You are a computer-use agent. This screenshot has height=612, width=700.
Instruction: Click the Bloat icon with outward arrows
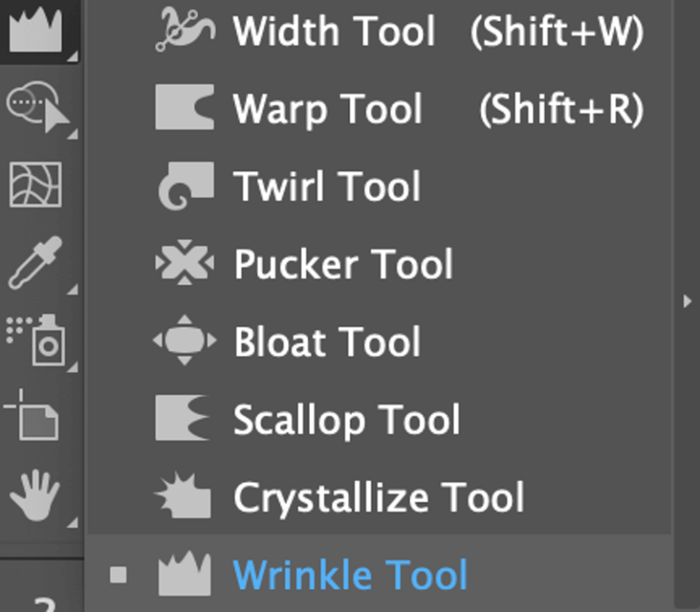[x=185, y=342]
